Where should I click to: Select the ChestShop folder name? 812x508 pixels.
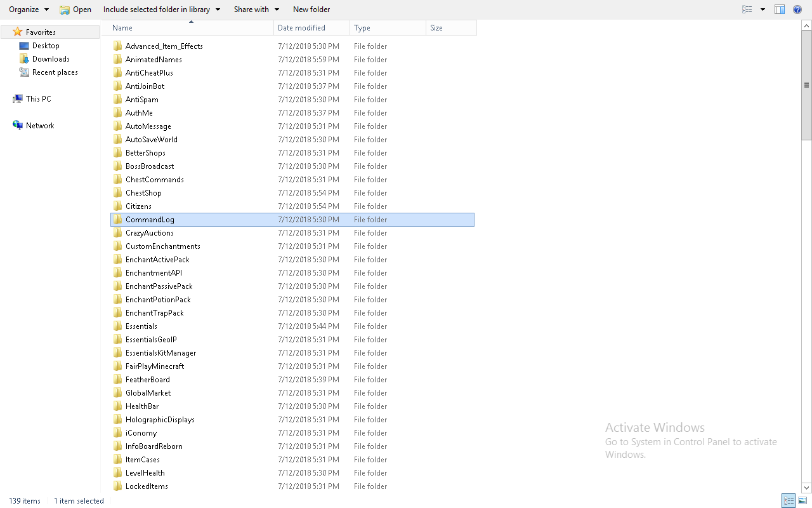click(143, 193)
